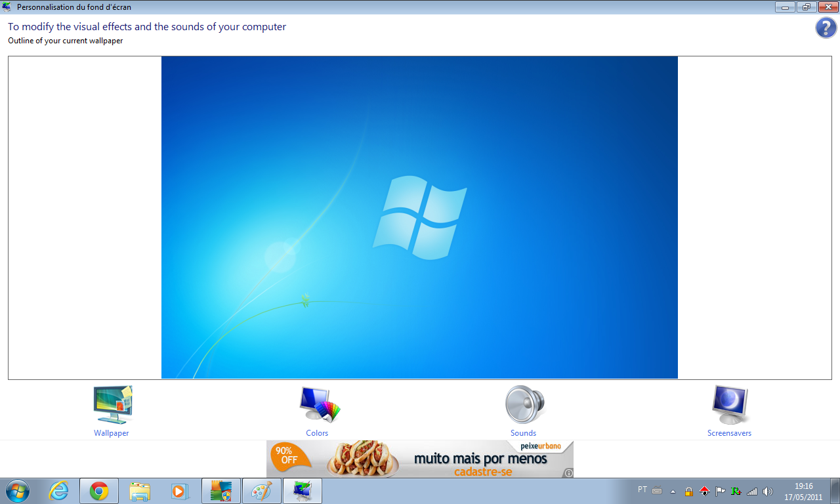Open the Wallpaper settings icon
The height and width of the screenshot is (504, 840).
(x=113, y=405)
